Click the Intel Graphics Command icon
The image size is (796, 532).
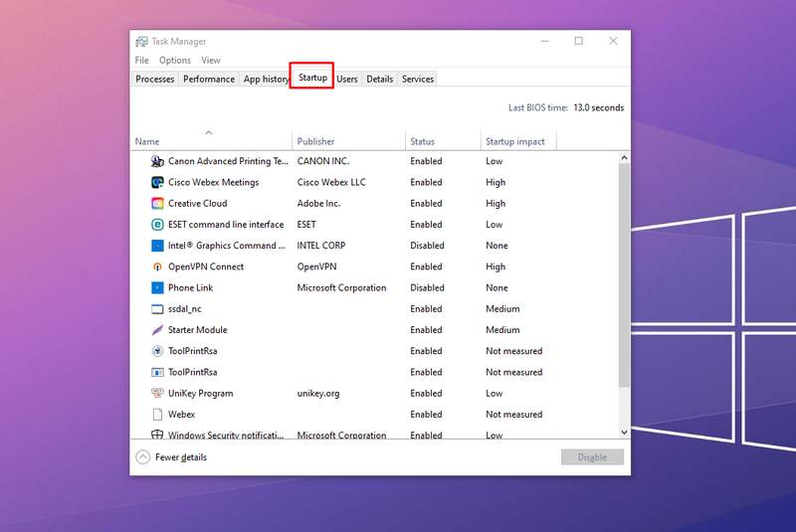click(x=157, y=246)
